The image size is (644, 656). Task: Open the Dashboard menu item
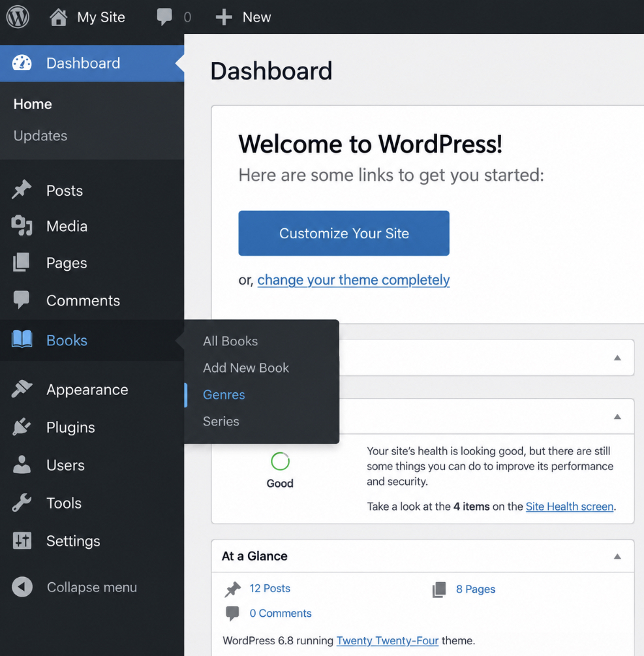(92, 63)
